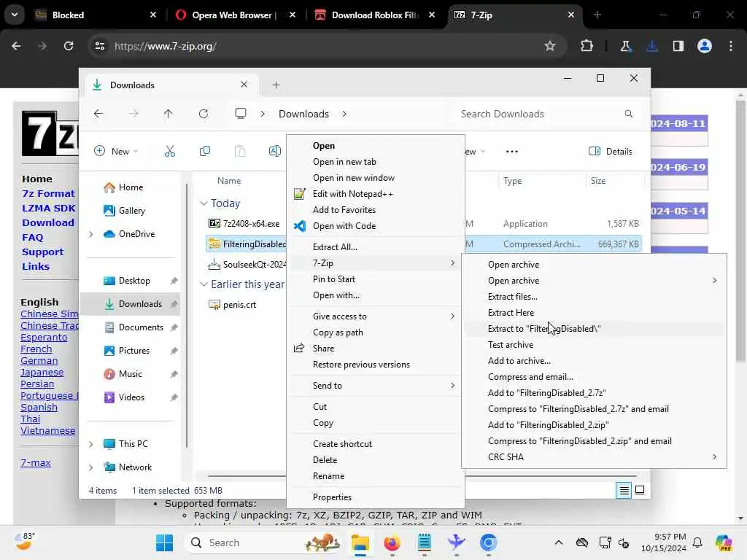Click Extract All... in context menu

pos(376,247)
